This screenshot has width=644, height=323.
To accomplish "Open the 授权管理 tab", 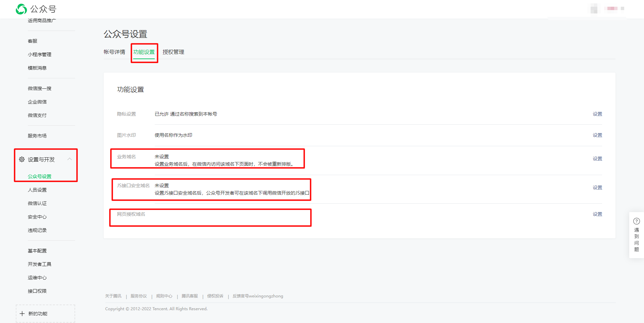I will [174, 52].
